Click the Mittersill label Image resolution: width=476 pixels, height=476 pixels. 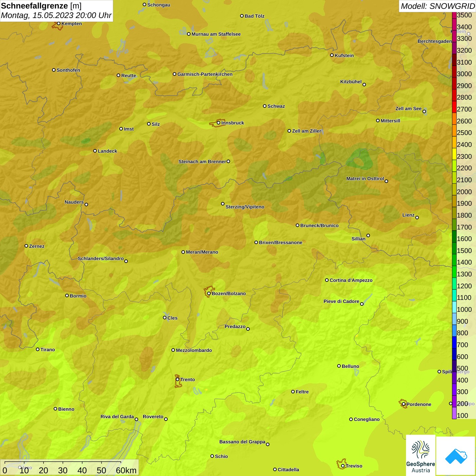[x=390, y=121]
